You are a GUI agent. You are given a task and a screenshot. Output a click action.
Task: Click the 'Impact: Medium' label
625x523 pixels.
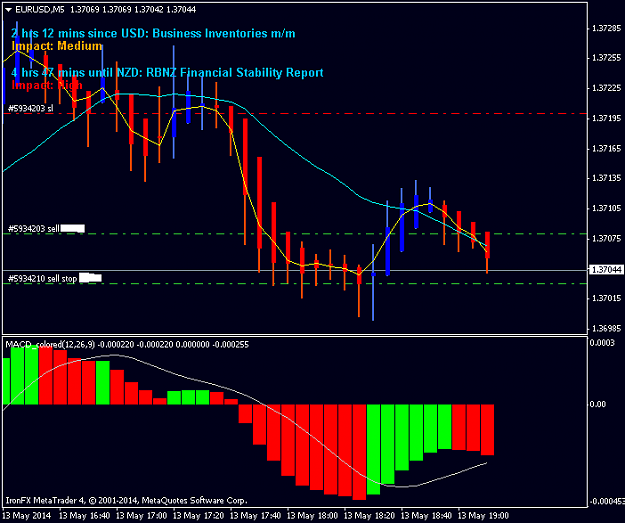point(57,46)
